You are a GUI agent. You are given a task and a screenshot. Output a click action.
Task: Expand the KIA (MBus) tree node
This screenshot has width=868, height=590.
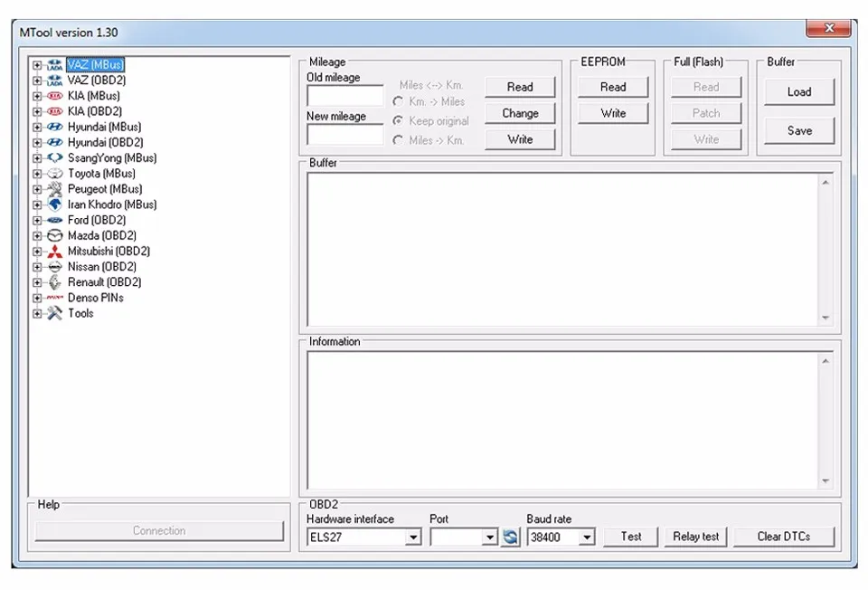click(x=37, y=96)
